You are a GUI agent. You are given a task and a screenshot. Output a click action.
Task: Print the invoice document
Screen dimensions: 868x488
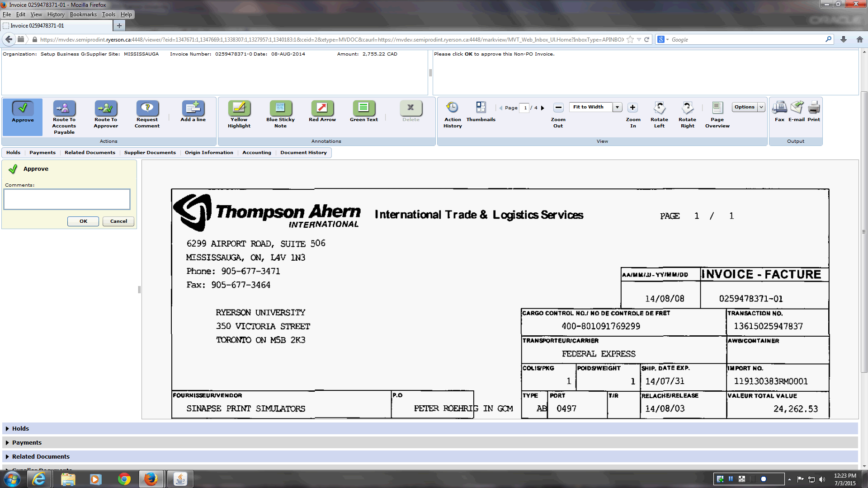click(x=813, y=108)
